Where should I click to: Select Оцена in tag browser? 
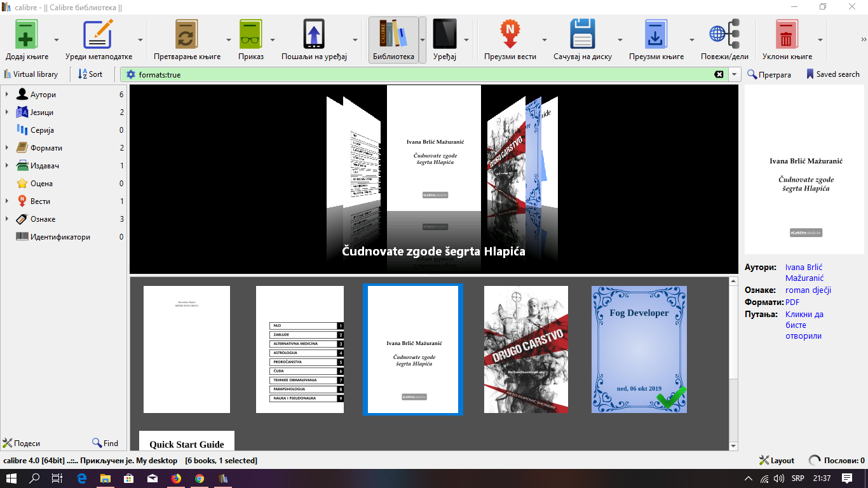pyautogui.click(x=41, y=184)
